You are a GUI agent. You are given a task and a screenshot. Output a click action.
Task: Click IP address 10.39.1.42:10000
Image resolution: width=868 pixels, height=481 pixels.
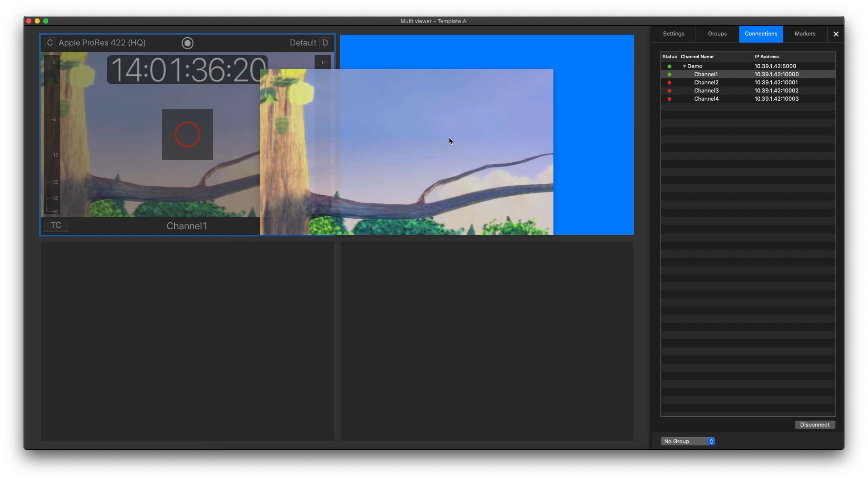776,75
